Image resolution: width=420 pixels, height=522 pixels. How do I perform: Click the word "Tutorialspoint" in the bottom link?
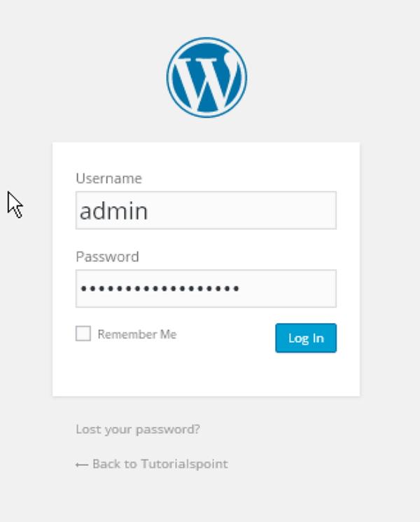pos(184,464)
